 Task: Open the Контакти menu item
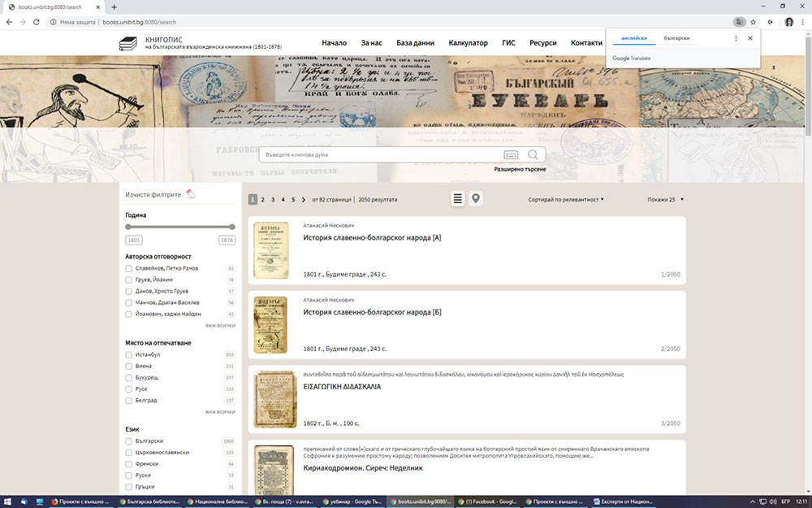click(586, 43)
